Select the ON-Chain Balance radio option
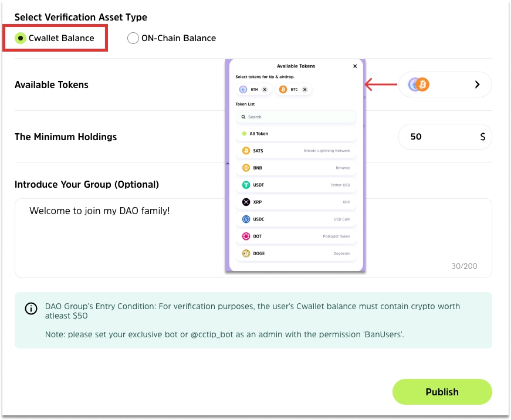Viewport: 511px width, 420px height. click(133, 38)
